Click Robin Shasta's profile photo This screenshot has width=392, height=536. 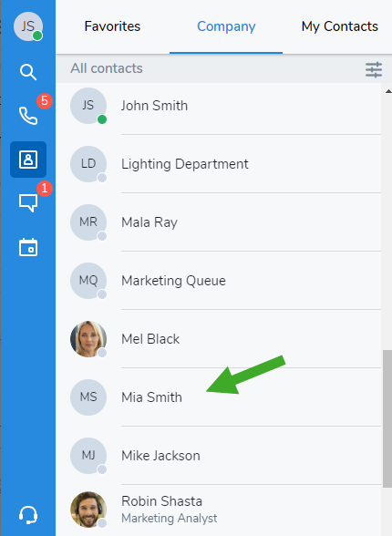(x=88, y=510)
